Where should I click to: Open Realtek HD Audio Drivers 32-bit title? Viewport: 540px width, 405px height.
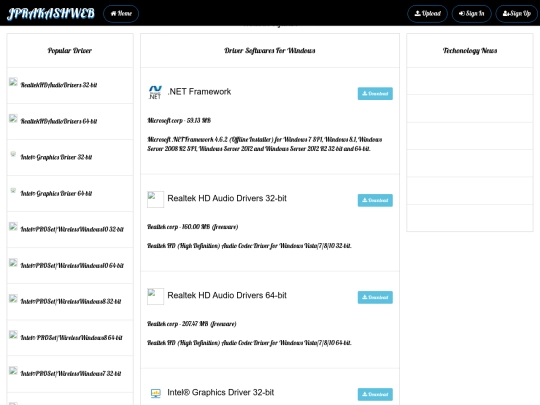pos(227,198)
